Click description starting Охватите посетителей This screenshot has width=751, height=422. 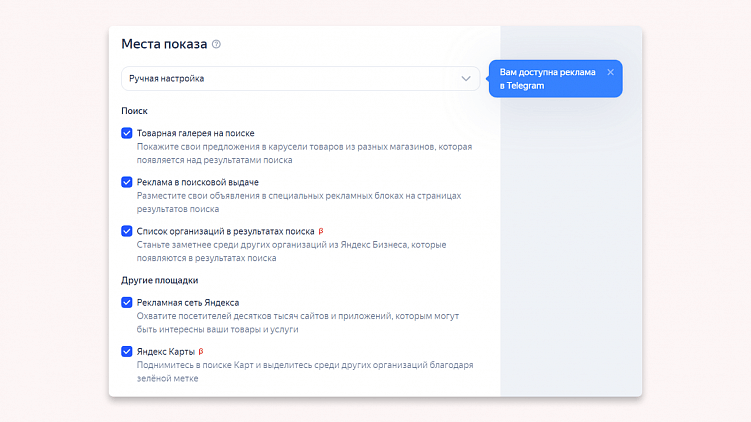click(298, 322)
